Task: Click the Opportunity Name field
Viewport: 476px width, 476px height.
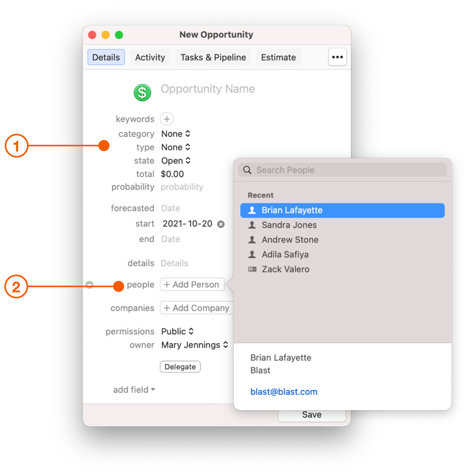Action: (x=208, y=89)
